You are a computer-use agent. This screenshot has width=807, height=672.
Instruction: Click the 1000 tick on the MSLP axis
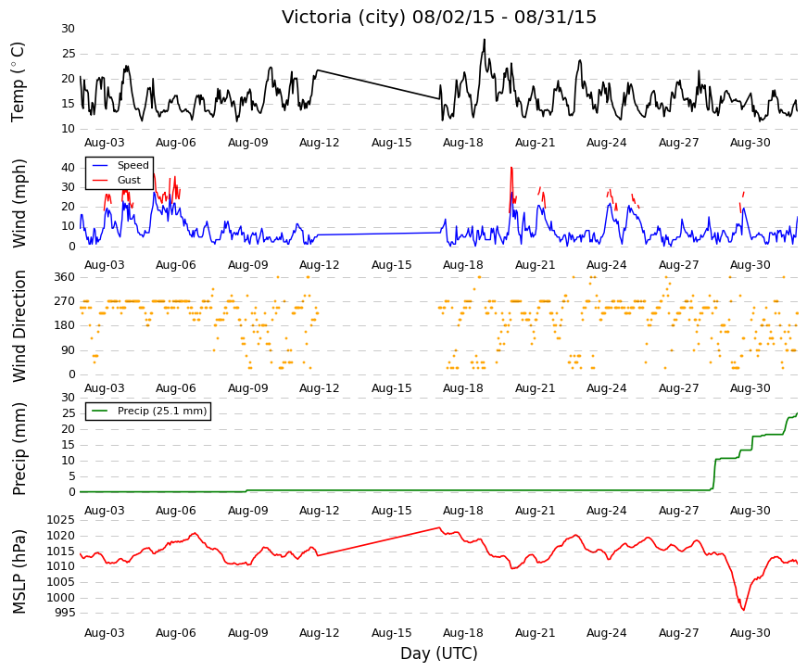[x=61, y=598]
